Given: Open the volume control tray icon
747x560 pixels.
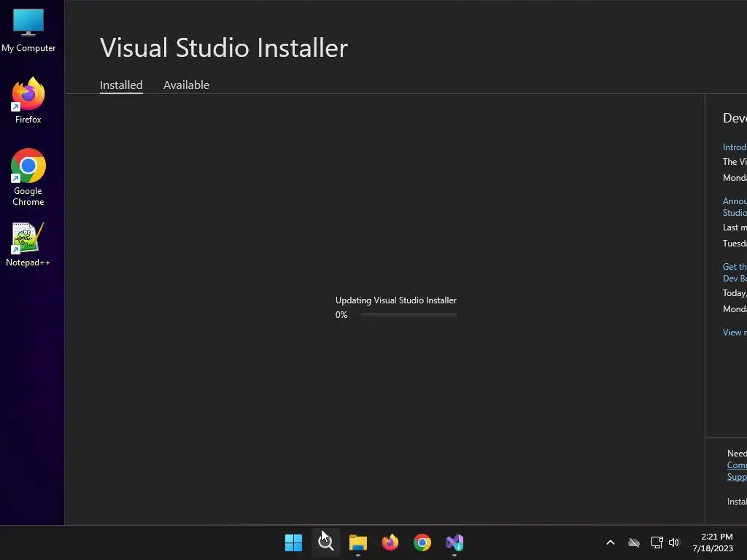Looking at the screenshot, I should click(x=674, y=542).
